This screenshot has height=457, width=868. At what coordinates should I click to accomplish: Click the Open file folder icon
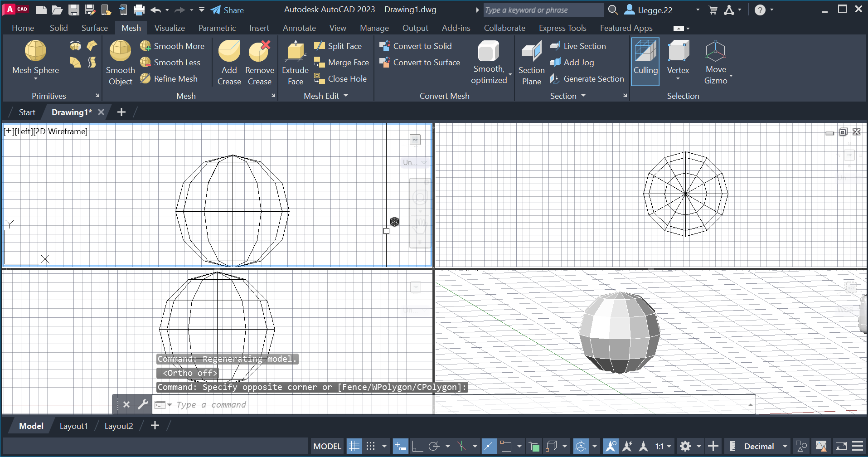point(57,10)
